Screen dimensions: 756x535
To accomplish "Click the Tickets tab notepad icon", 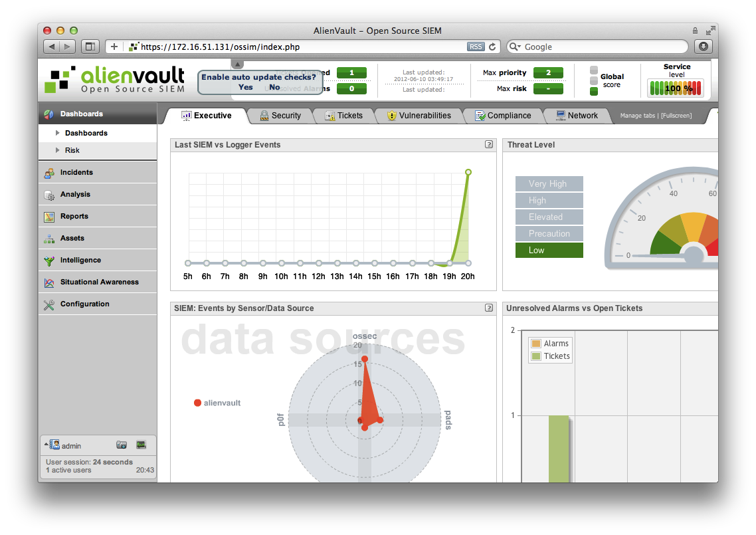I will pyautogui.click(x=330, y=116).
